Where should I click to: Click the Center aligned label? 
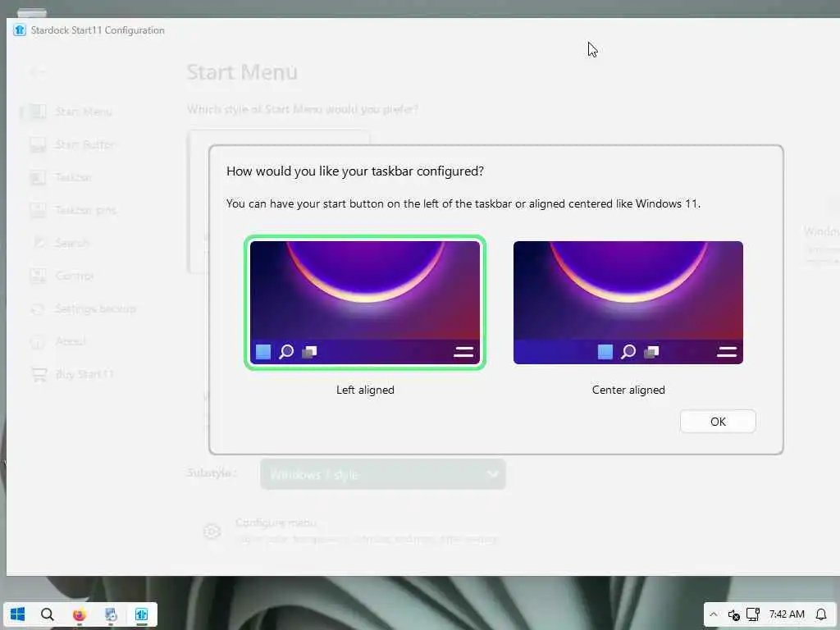click(628, 390)
